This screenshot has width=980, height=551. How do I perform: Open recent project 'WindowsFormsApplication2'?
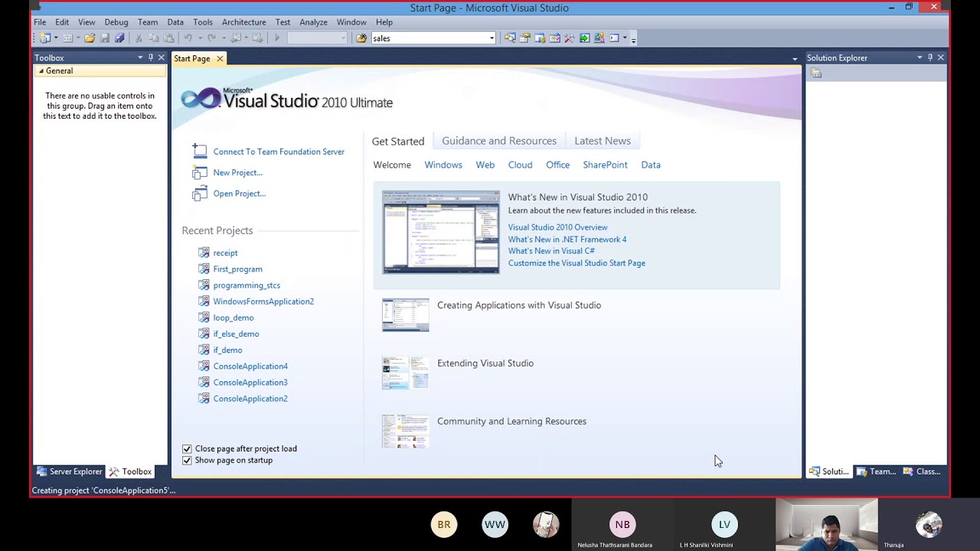[263, 302]
